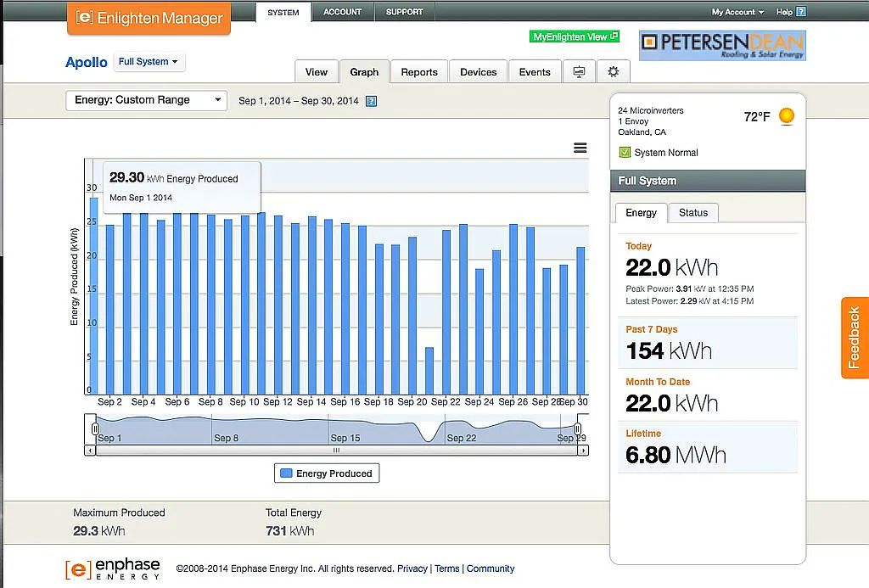Click the orange Feedback side tab
This screenshot has height=588, width=869.
855,338
